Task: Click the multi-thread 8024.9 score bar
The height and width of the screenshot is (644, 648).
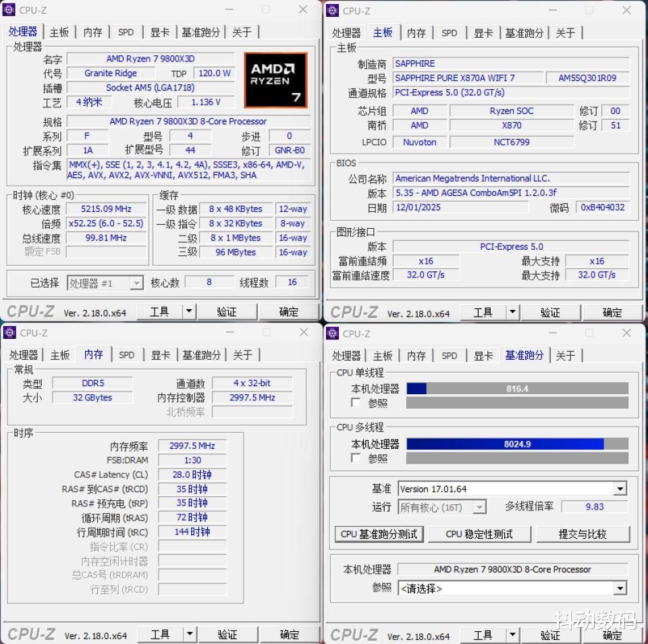Action: click(518, 444)
